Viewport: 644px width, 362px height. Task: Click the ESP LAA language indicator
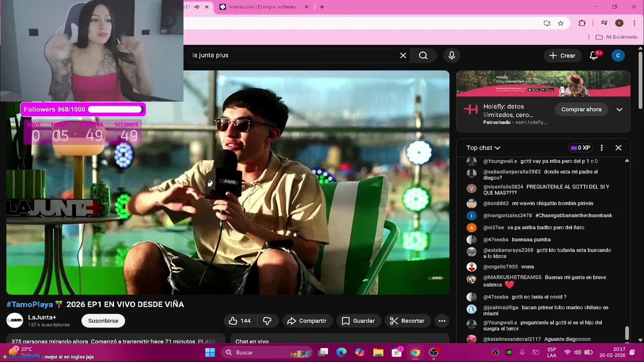(552, 352)
